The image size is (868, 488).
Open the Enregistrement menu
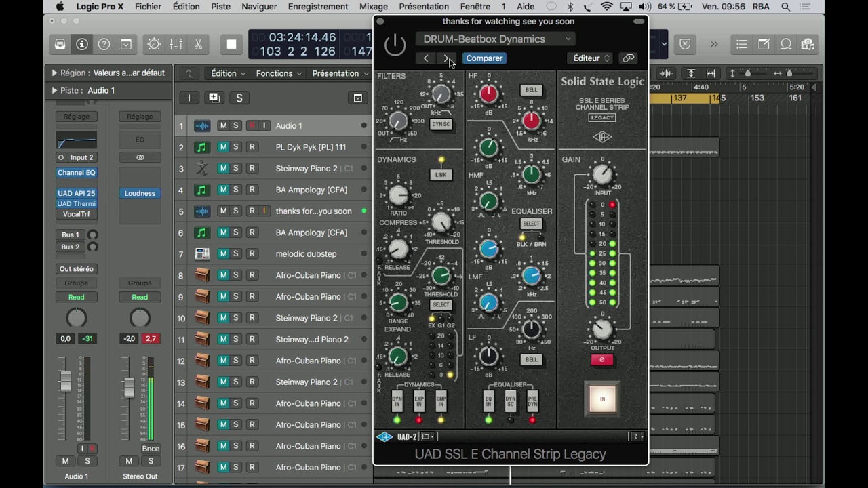[x=317, y=7]
